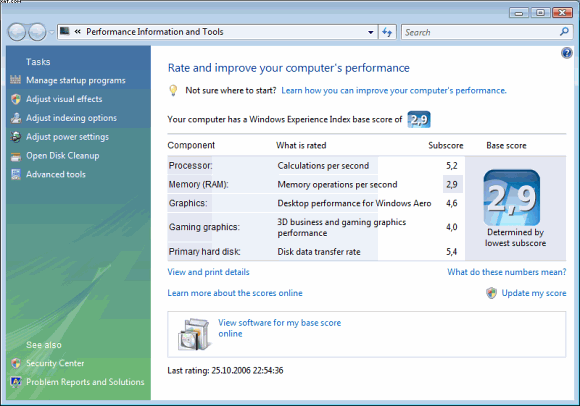This screenshot has height=406, width=580.
Task: Click the Graphics subscore 4,6
Action: click(x=452, y=203)
